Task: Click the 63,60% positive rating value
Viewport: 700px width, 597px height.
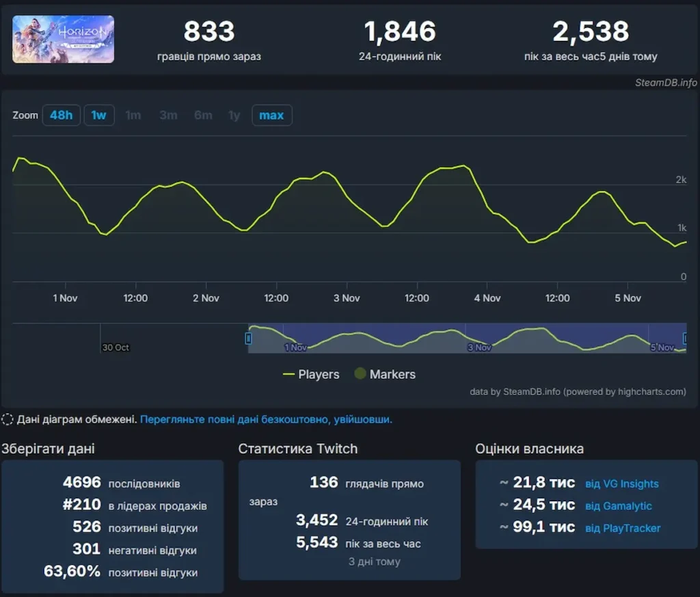Action: pos(72,571)
